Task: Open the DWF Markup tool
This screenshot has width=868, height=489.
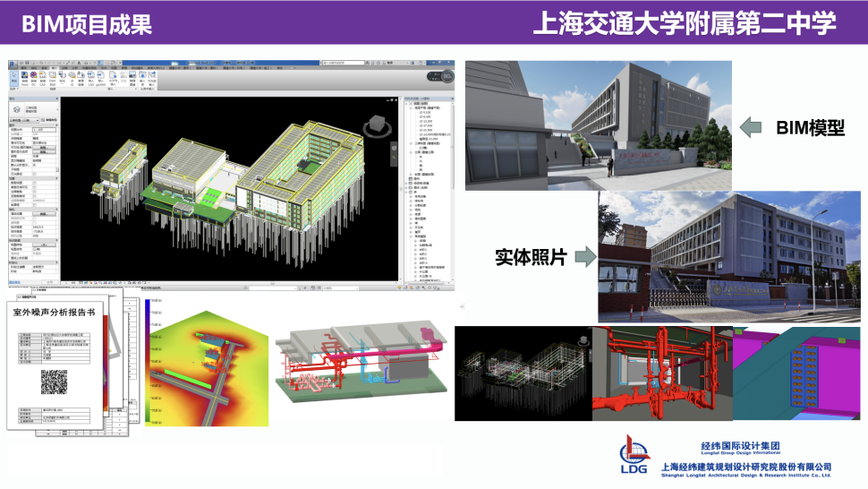Action: point(53,78)
